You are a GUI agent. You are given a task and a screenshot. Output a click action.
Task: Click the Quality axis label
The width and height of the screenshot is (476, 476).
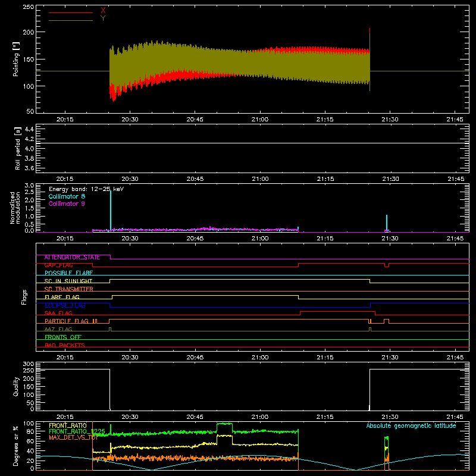(16, 386)
